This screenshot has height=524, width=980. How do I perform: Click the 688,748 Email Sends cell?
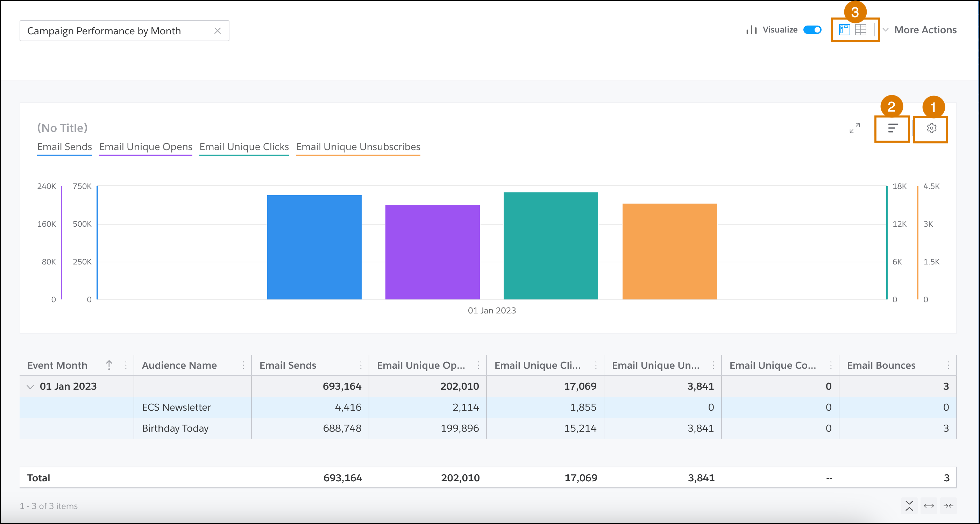(342, 428)
